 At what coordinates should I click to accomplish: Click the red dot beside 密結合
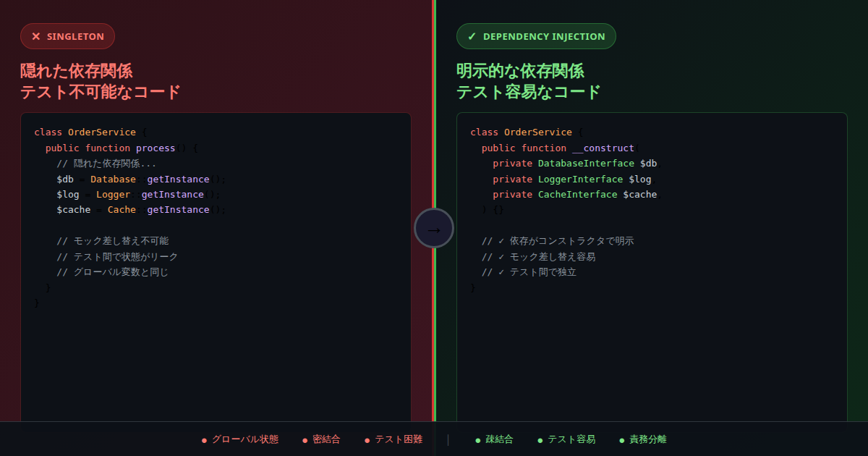[x=305, y=440]
